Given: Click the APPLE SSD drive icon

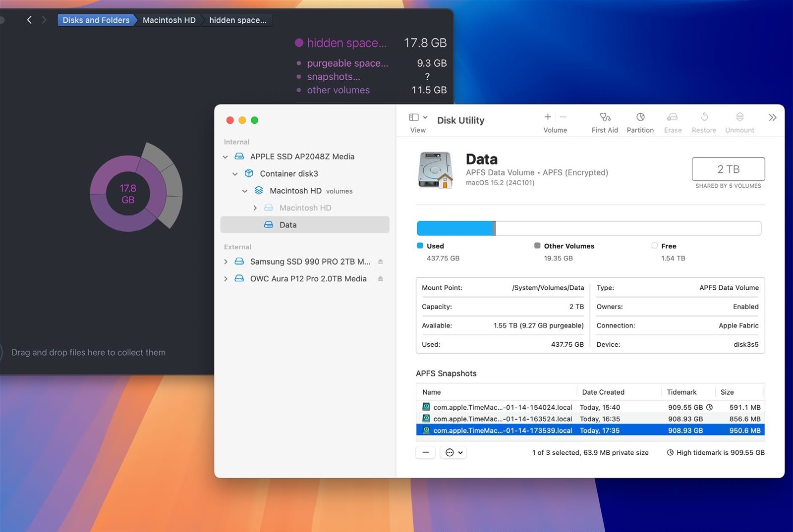Looking at the screenshot, I should 239,157.
